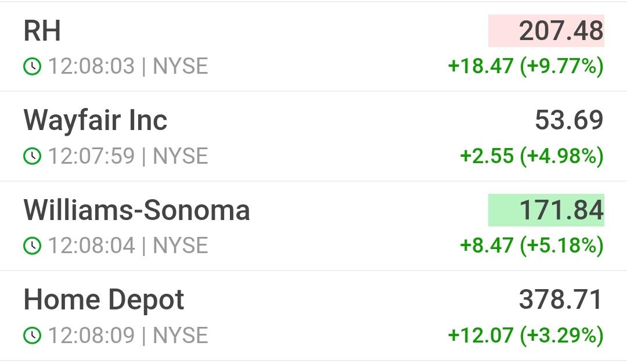Open the Wayfair Inc stock name
Viewport: 627px width, 364px height.
click(95, 121)
